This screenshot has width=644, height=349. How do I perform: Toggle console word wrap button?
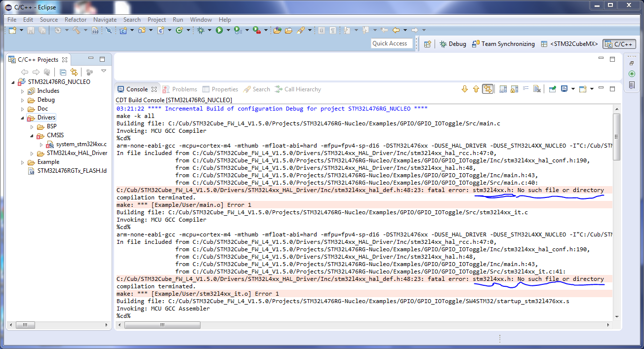525,89
